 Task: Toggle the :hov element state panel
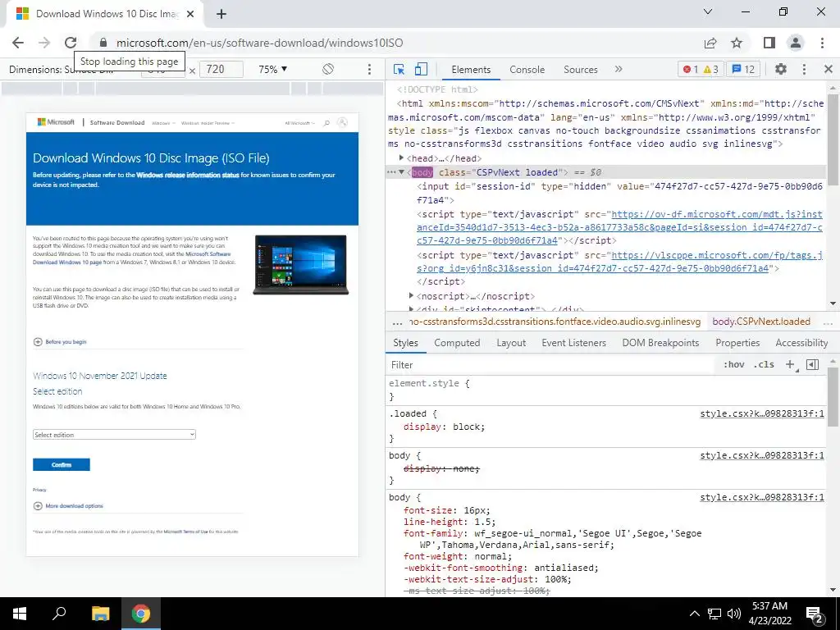click(733, 364)
